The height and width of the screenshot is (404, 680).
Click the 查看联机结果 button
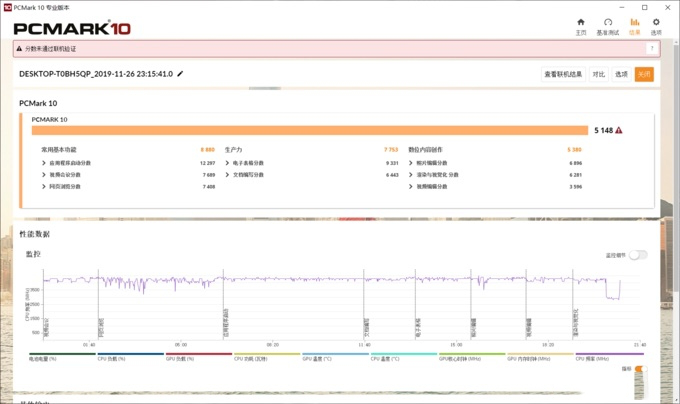point(563,74)
